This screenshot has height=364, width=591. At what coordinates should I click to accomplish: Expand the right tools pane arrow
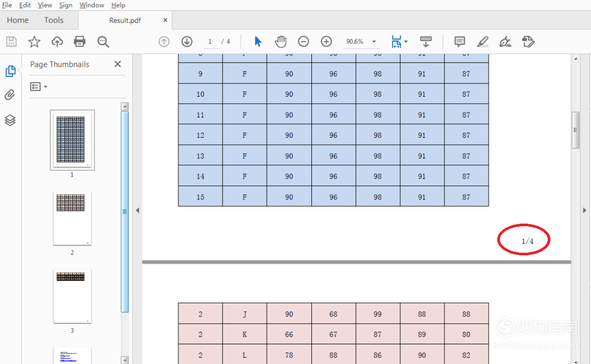click(584, 210)
